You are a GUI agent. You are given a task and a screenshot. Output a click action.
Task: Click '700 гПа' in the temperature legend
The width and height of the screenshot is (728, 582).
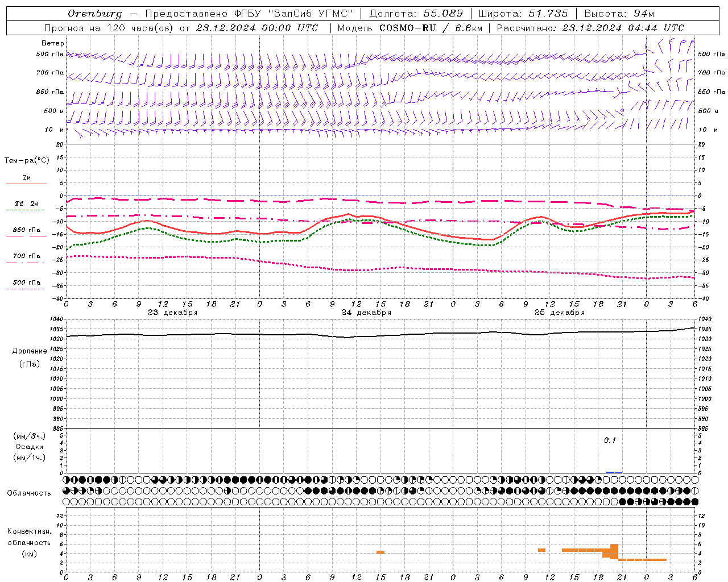point(27,256)
